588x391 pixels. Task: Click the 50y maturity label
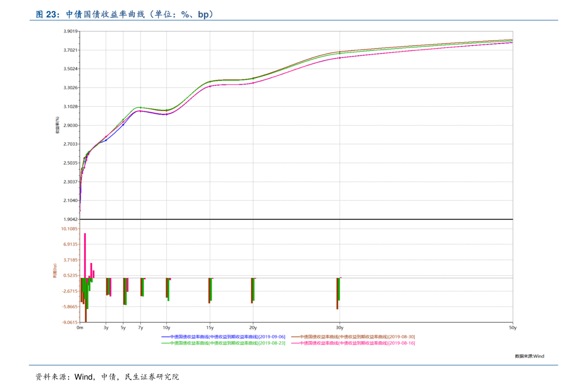click(x=512, y=328)
